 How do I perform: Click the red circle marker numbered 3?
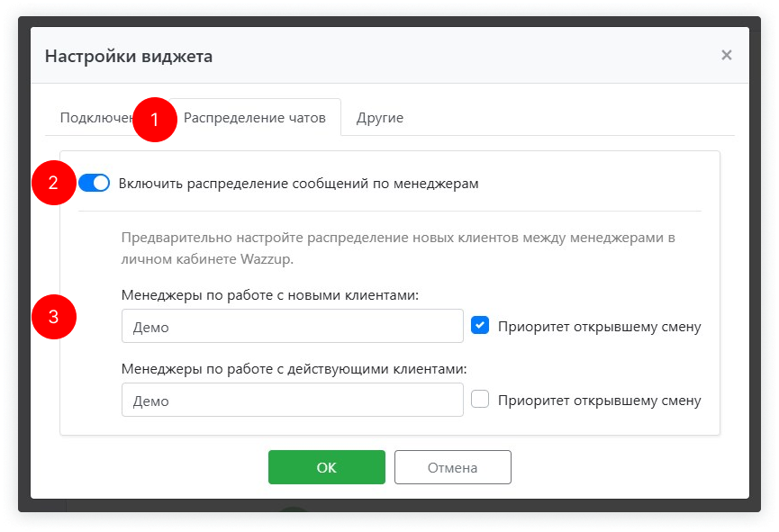click(x=53, y=317)
